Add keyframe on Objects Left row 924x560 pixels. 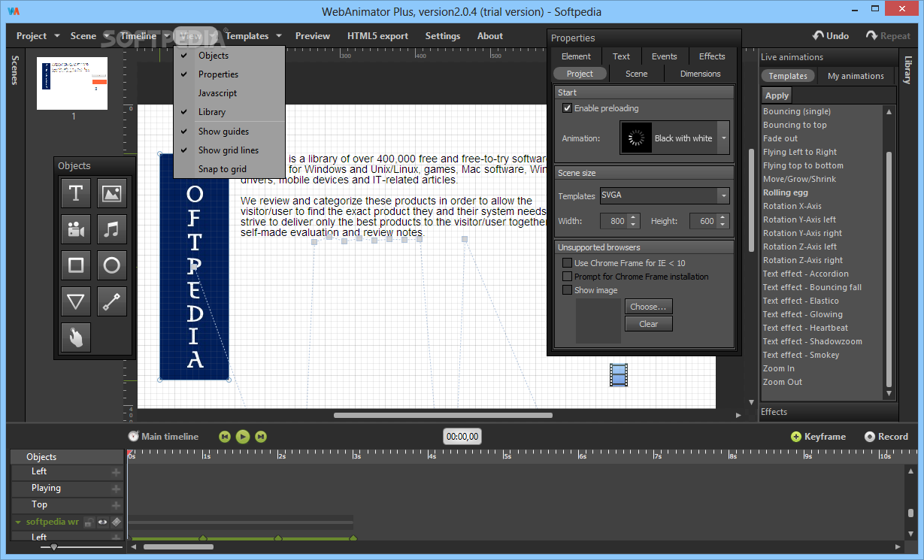(x=116, y=472)
